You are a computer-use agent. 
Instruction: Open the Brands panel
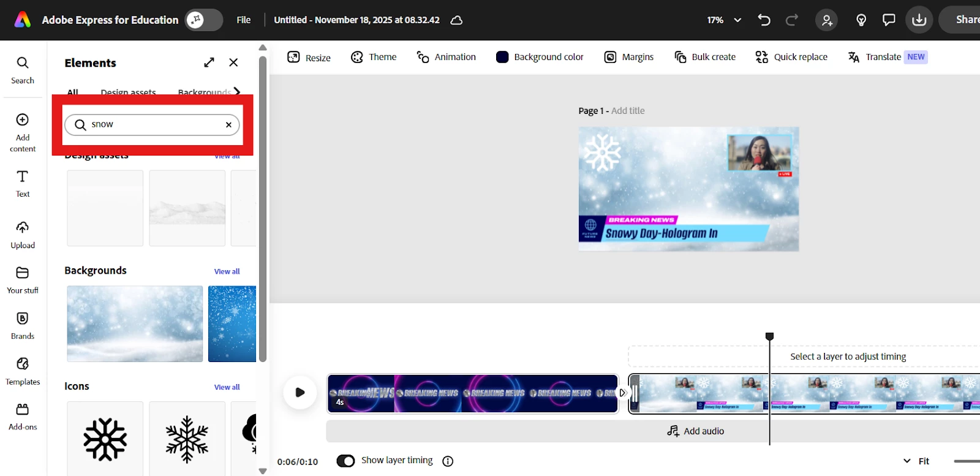coord(23,326)
